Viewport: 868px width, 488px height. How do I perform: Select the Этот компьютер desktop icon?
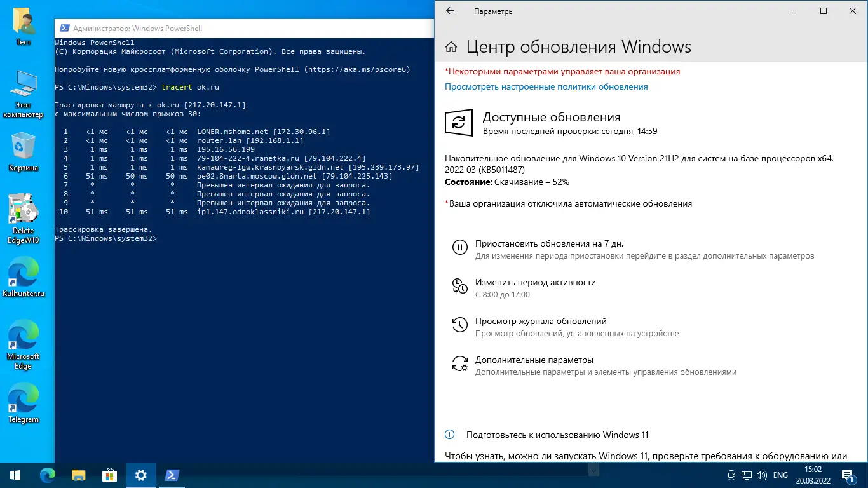pyautogui.click(x=24, y=93)
